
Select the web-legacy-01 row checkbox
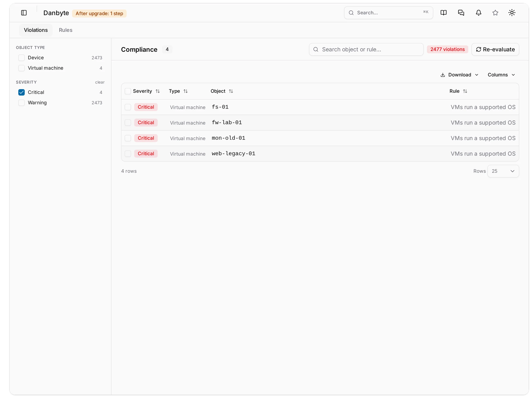point(128,154)
